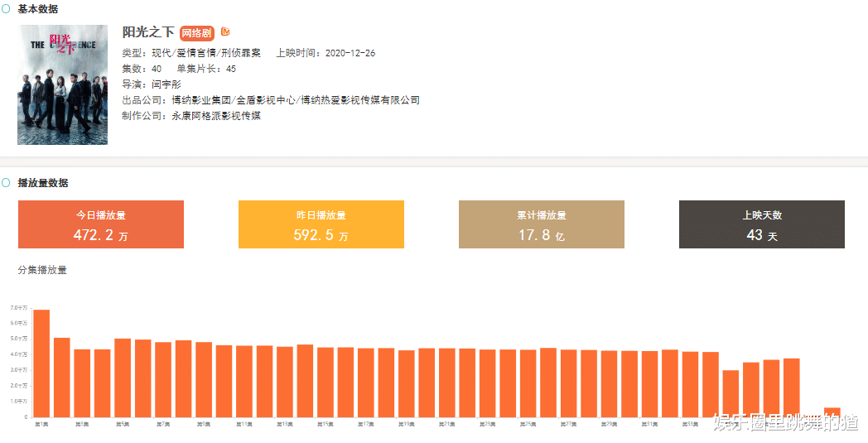The image size is (868, 443).
Task: Select the 昨日播放量 592.5万 card
Action: (321, 224)
